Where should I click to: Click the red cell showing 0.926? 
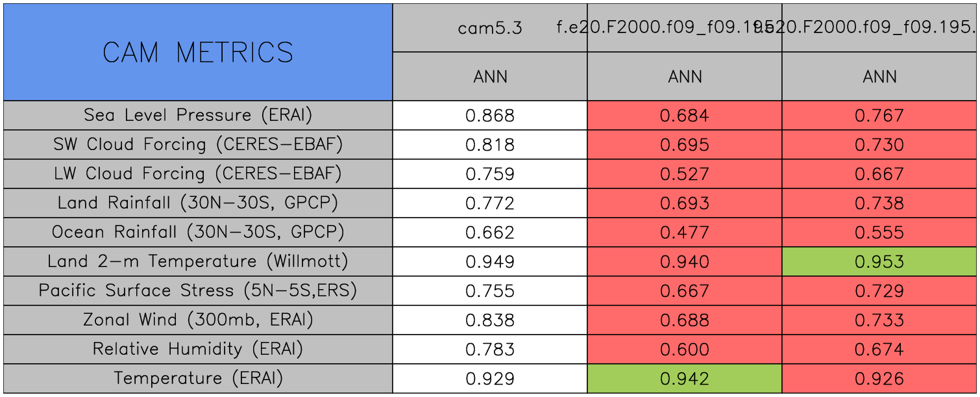[879, 379]
